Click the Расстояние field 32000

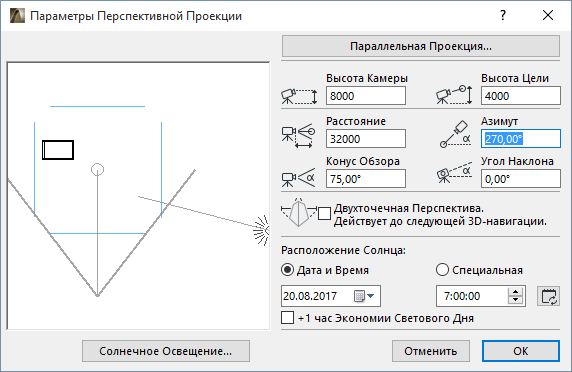(366, 139)
